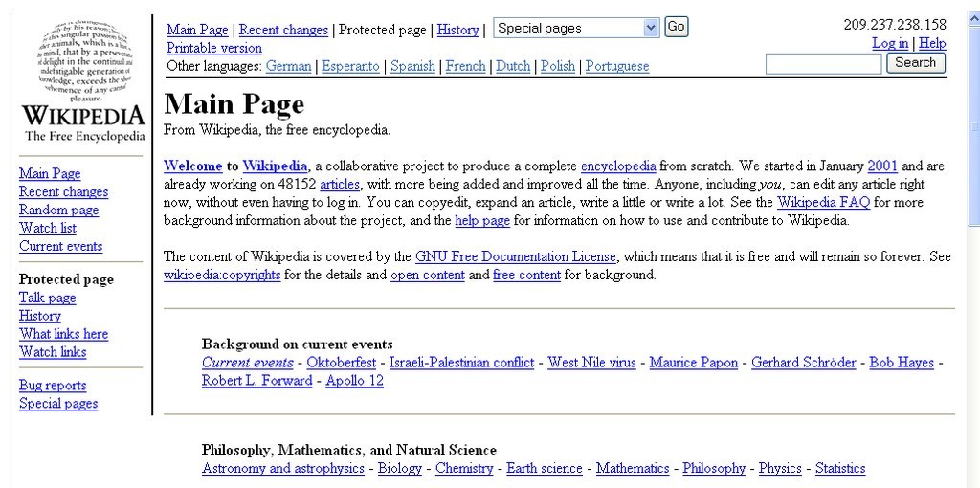The image size is (980, 488).
Task: Switch to Portuguese language version
Action: point(617,66)
